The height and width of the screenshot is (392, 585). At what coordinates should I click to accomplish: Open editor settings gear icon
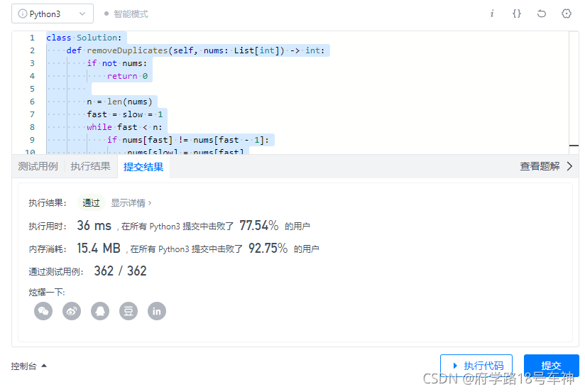(567, 13)
